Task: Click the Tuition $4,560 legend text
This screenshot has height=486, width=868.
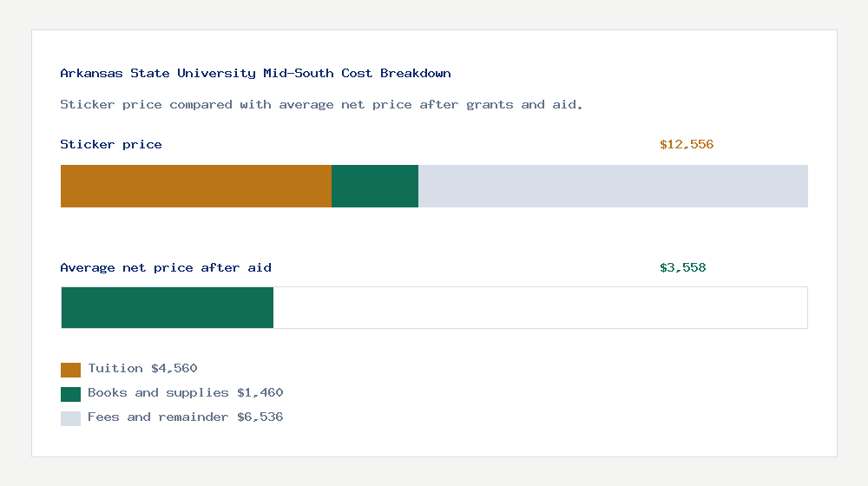Action: [142, 369]
